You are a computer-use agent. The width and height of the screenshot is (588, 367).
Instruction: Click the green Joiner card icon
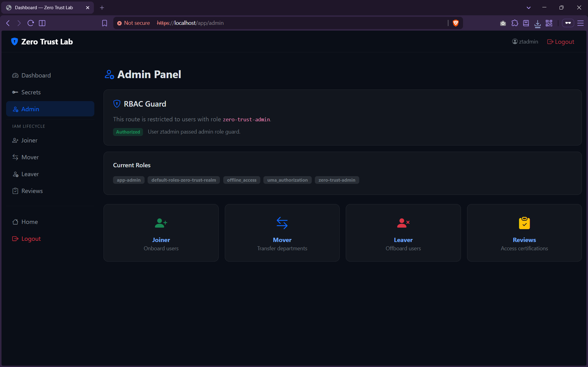pos(161,223)
